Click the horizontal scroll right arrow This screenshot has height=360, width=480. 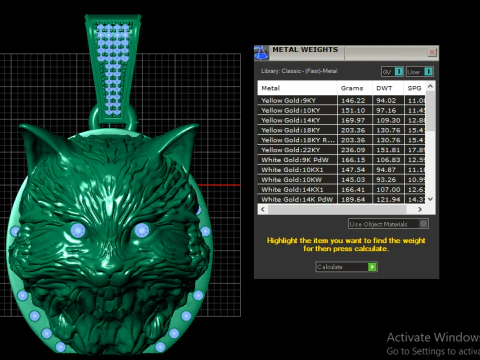(x=420, y=209)
